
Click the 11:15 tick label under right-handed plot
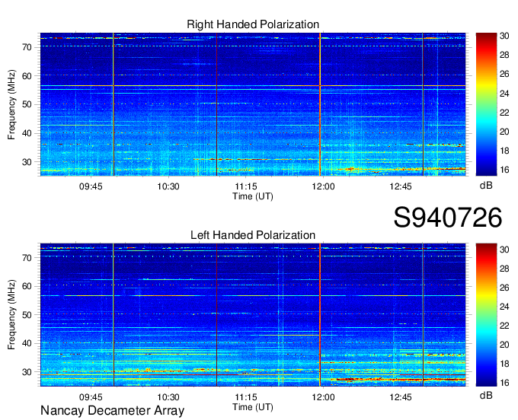245,186
